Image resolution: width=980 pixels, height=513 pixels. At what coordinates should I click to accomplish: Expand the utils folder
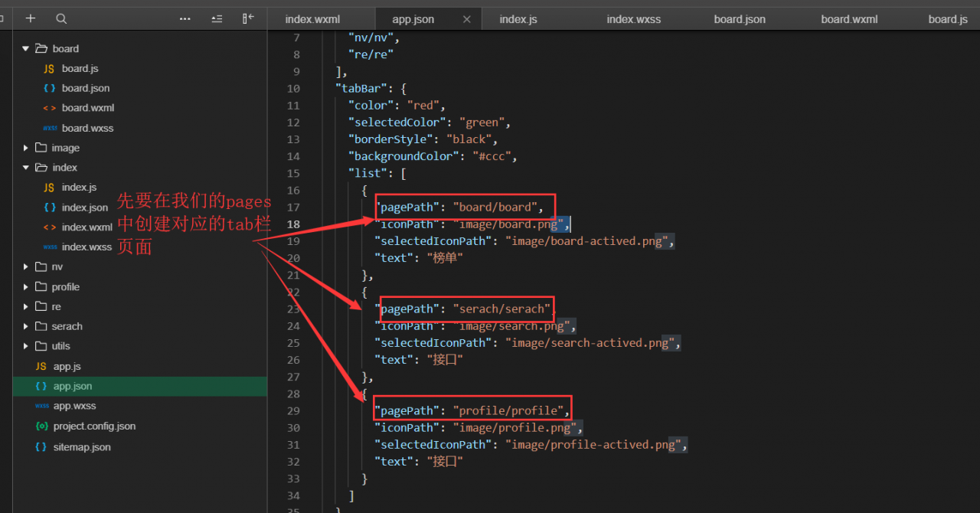[x=25, y=346]
